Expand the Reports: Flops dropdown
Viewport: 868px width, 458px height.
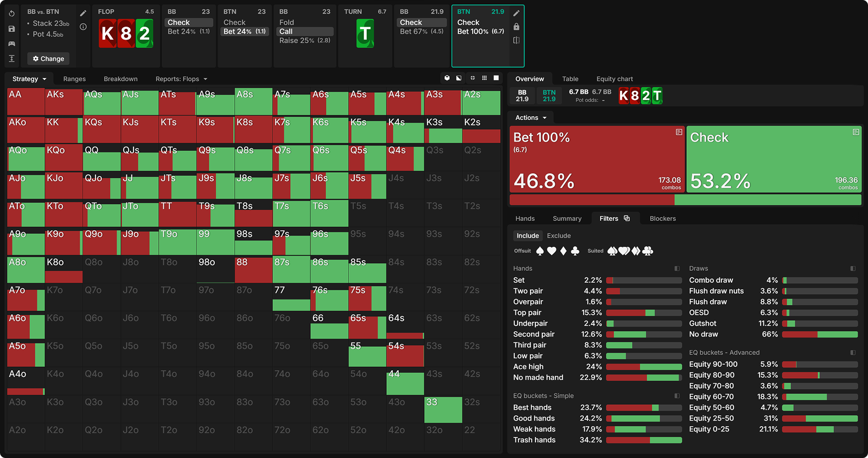tap(181, 79)
